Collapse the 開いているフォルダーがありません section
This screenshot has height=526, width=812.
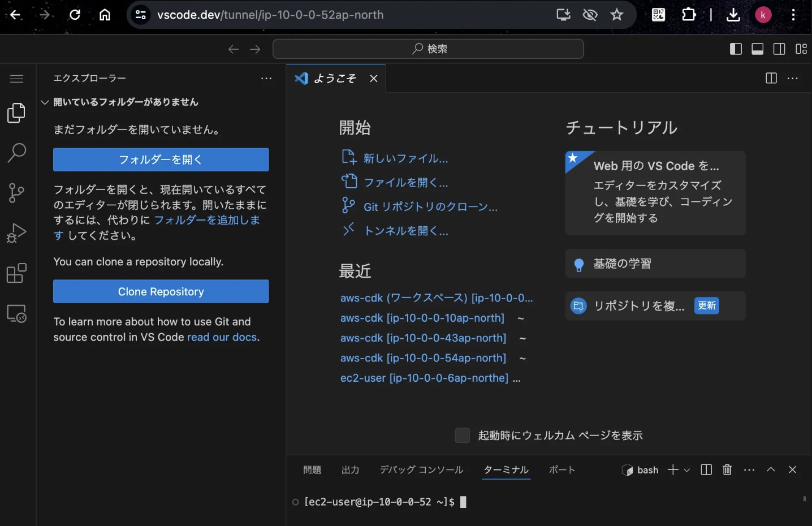pyautogui.click(x=45, y=102)
